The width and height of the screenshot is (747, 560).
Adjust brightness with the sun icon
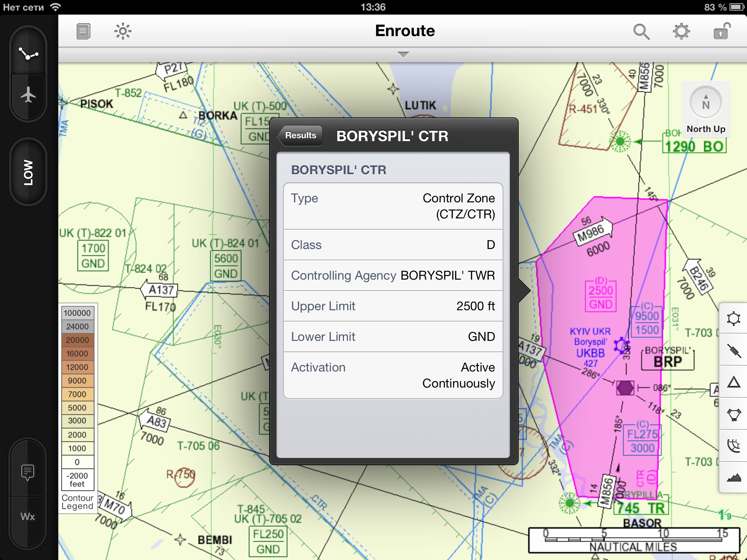click(x=123, y=31)
